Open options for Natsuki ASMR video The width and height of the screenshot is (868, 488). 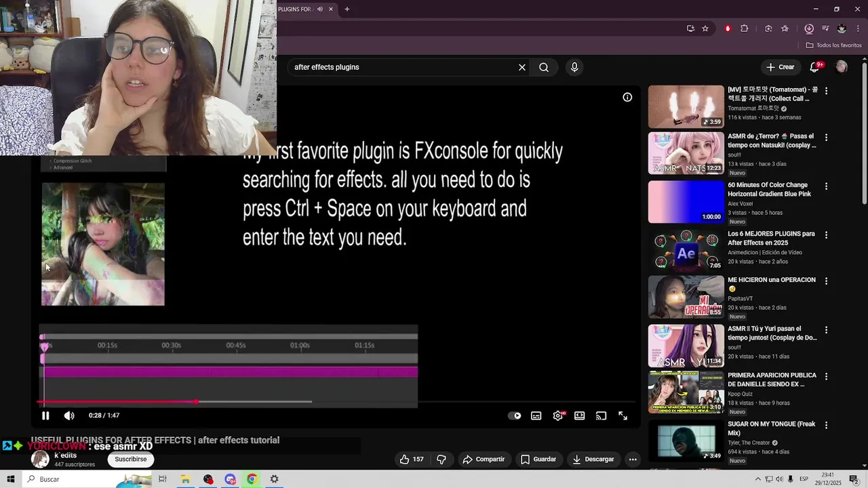click(826, 138)
